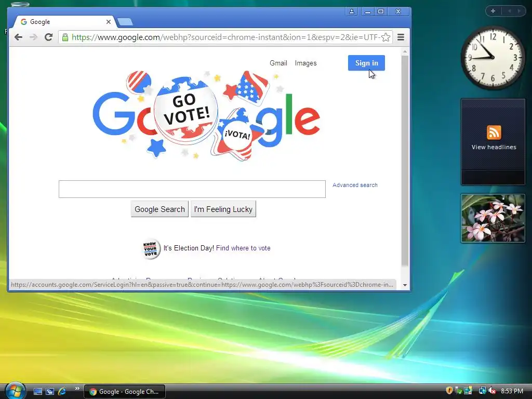Open the Chrome hamburger menu
532x399 pixels.
click(401, 37)
